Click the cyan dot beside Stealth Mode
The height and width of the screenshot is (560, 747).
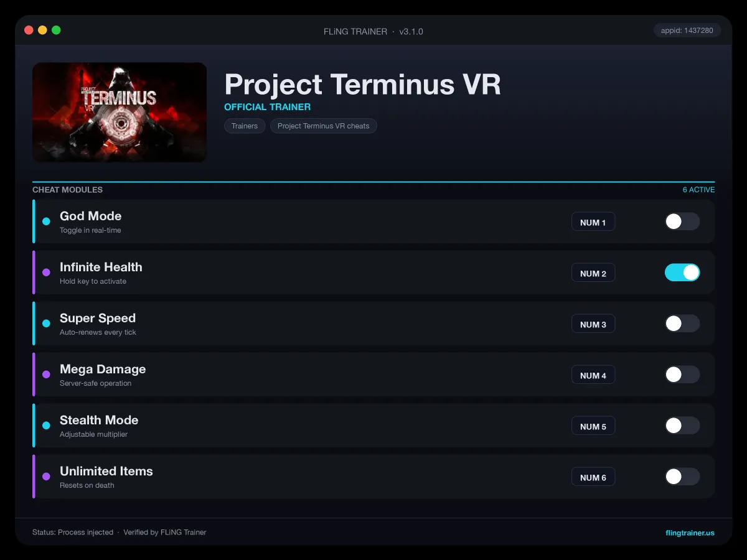46,426
